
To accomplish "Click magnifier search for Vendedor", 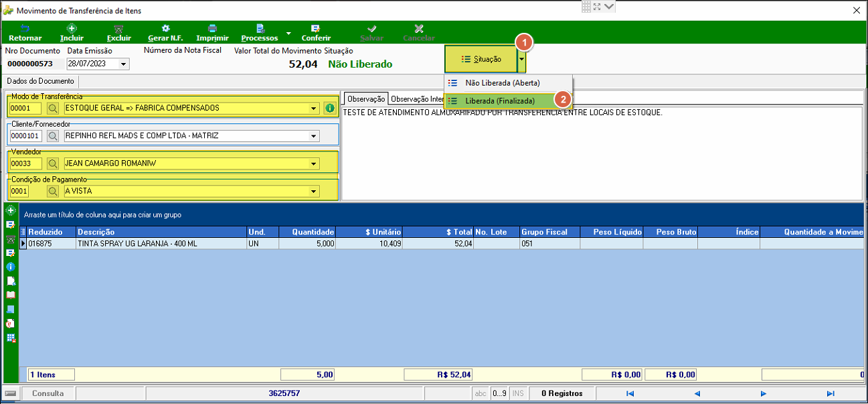I will 52,163.
